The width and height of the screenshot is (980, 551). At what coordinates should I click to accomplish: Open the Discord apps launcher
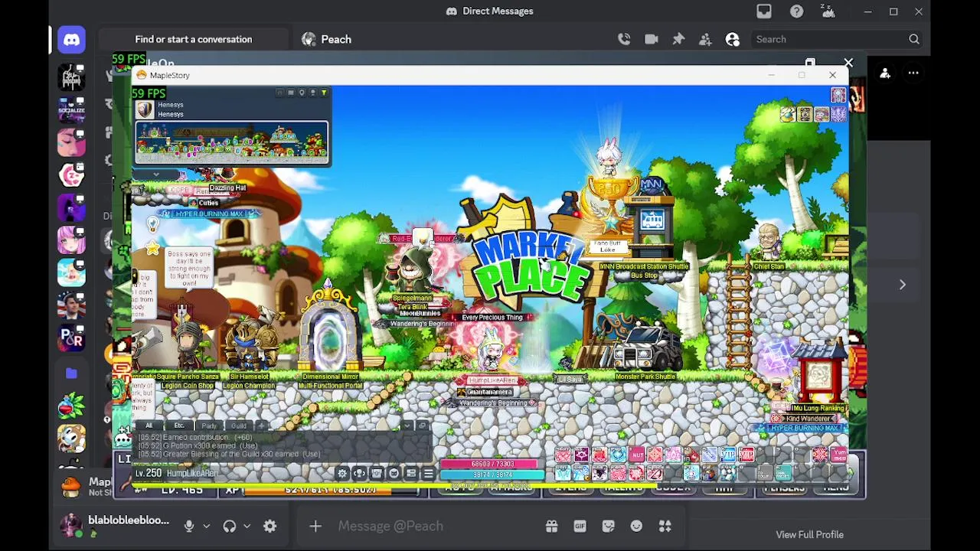[x=665, y=526]
